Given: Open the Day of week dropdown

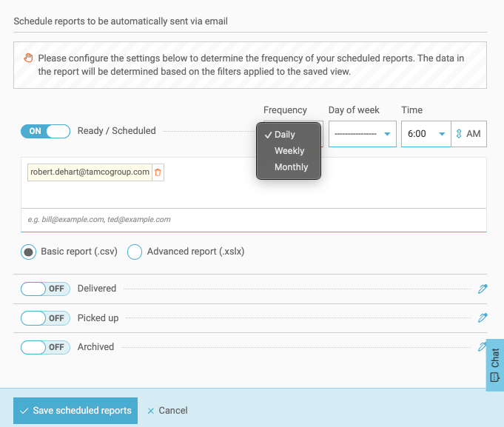Looking at the screenshot, I should pos(362,134).
